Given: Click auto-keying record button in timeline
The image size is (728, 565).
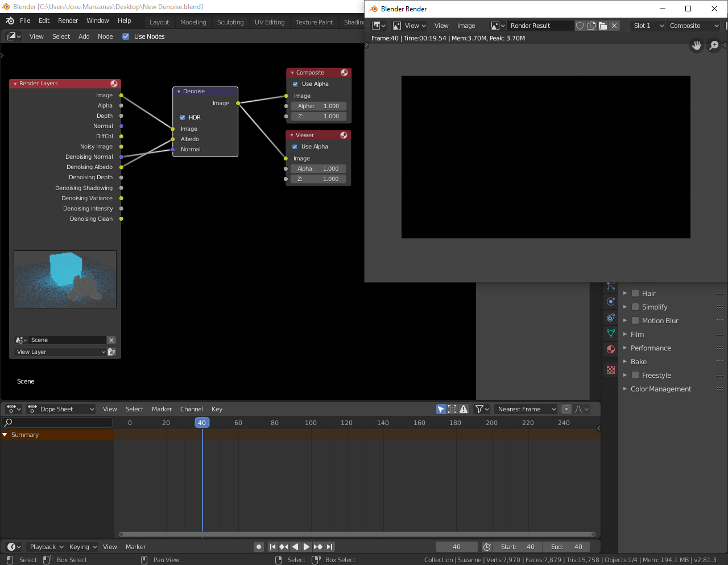Looking at the screenshot, I should [x=259, y=547].
